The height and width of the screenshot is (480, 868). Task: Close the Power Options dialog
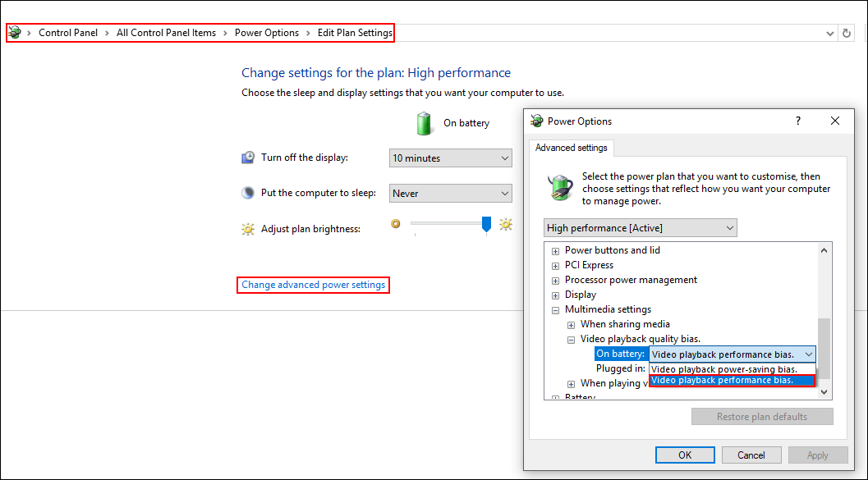tap(835, 121)
